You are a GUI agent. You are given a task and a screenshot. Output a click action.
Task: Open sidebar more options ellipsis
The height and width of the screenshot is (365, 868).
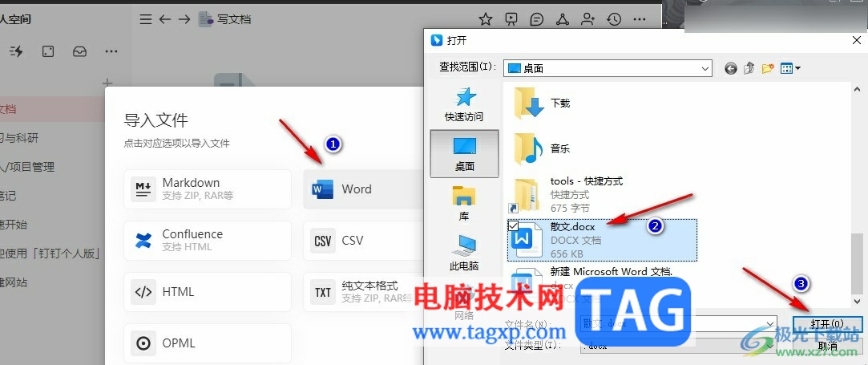click(x=111, y=51)
